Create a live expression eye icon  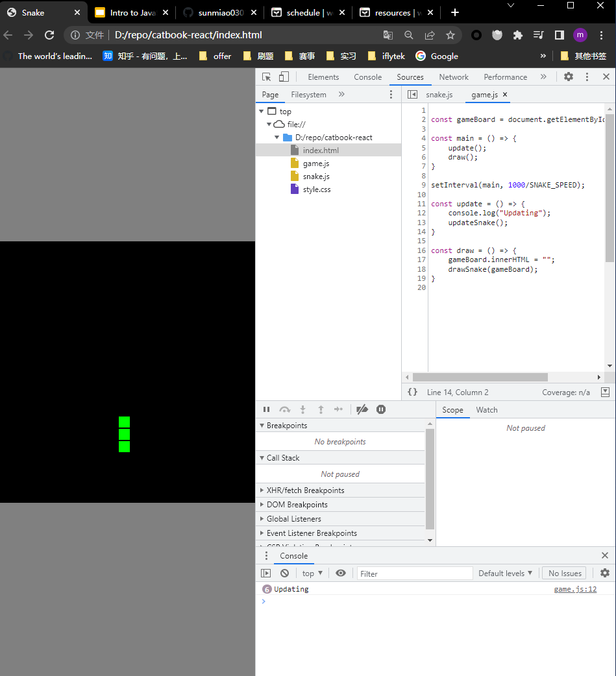point(341,573)
